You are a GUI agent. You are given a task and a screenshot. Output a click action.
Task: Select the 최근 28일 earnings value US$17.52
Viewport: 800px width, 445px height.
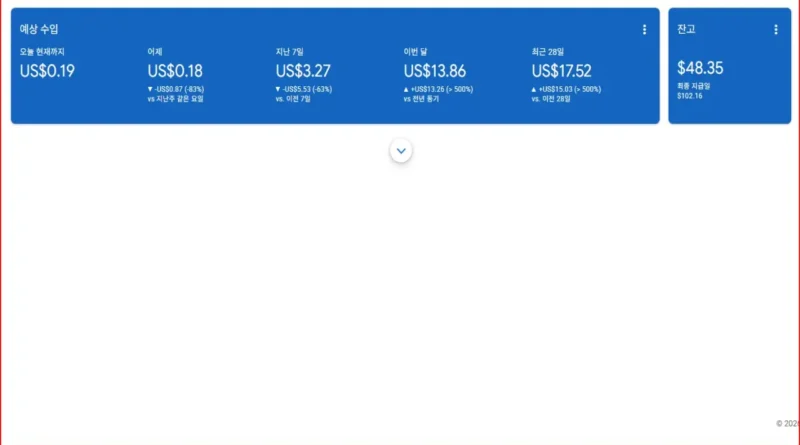click(x=562, y=71)
